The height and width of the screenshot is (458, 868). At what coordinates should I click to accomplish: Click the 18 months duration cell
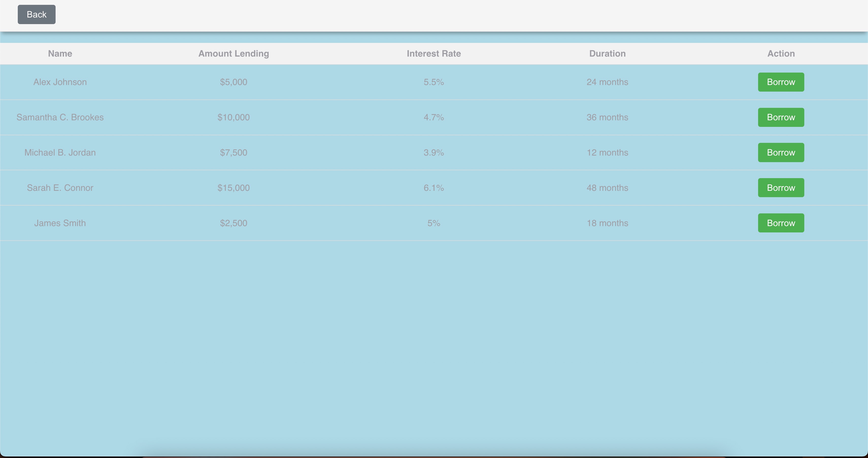point(607,223)
